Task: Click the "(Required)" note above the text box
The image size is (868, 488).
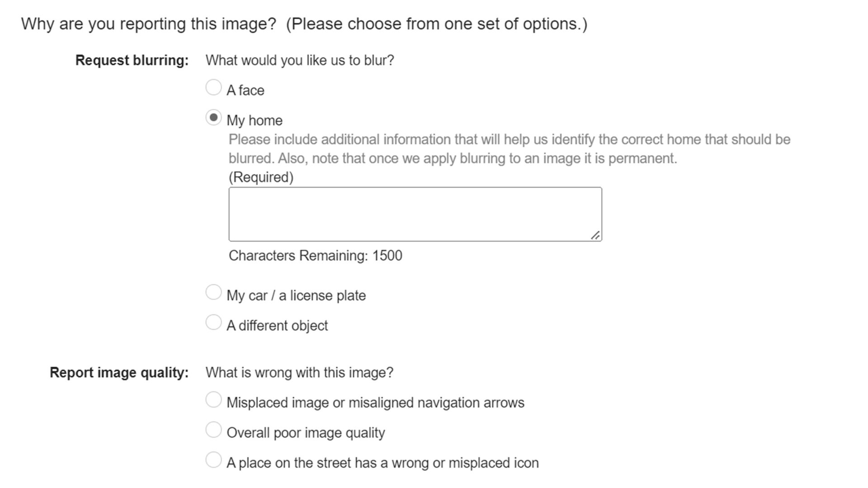Action: pos(261,177)
